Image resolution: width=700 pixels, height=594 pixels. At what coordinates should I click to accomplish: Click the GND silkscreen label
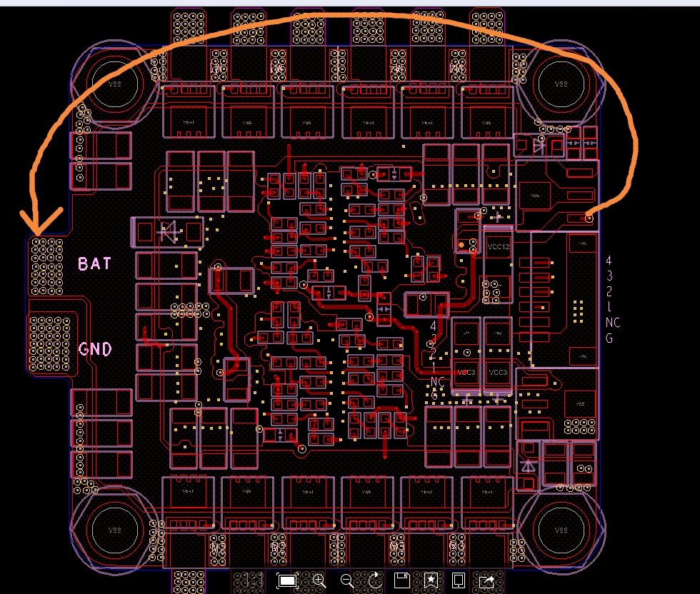(95, 349)
